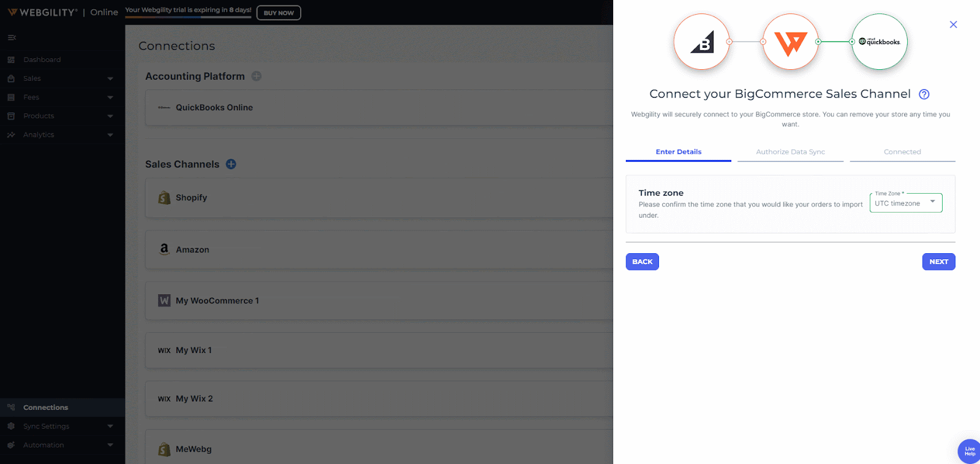Close the BigCommerce connection panel

click(x=953, y=25)
